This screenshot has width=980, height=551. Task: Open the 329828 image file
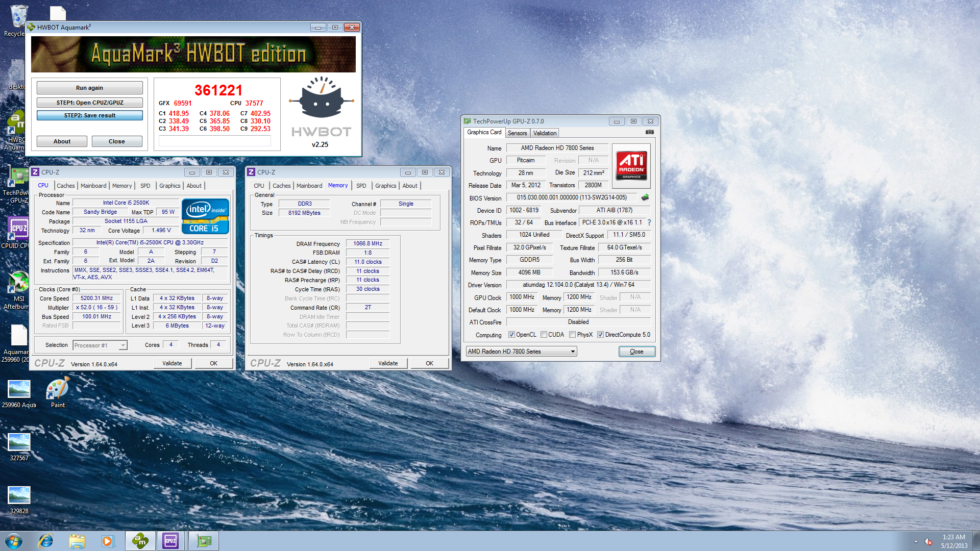[19, 500]
